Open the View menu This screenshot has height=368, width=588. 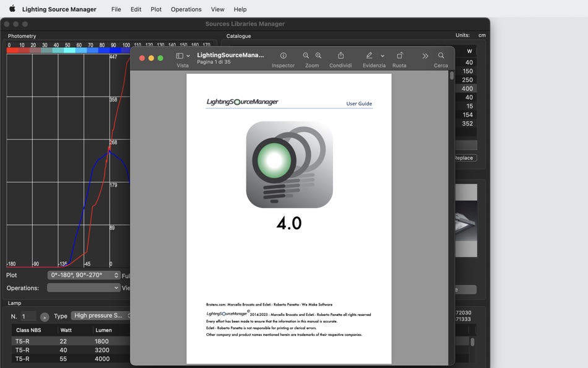217,9
